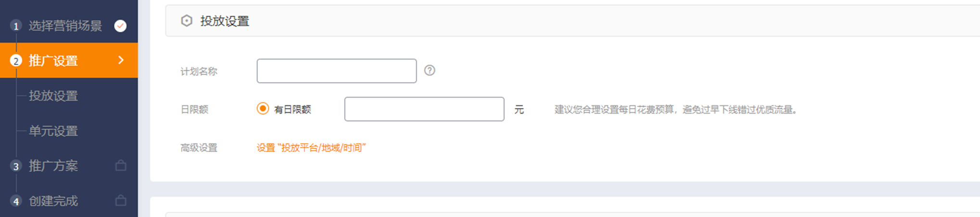Click the help question mark beside 计划名称
The height and width of the screenshot is (217, 980).
[429, 71]
